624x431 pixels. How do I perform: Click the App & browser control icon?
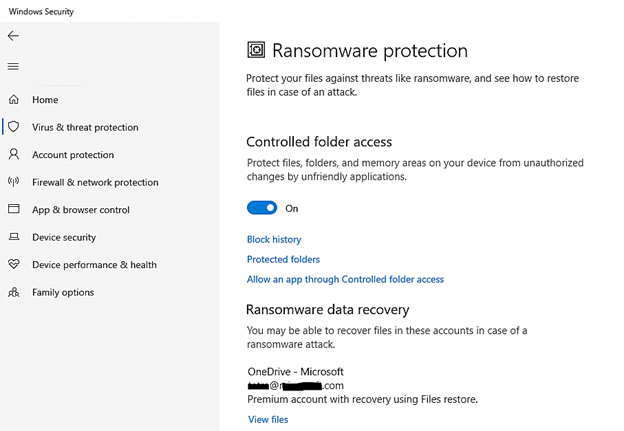[14, 210]
